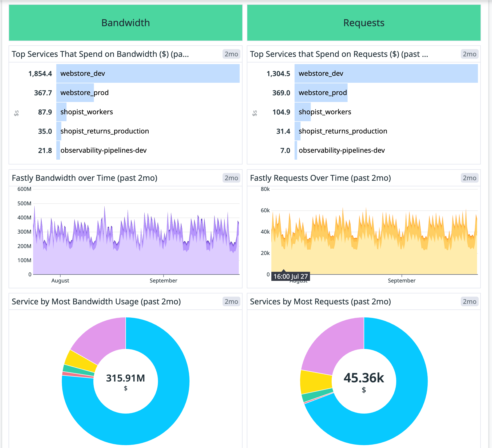
Task: Open the 2mo timeframe selector on Services by Most Requests
Action: click(x=469, y=302)
